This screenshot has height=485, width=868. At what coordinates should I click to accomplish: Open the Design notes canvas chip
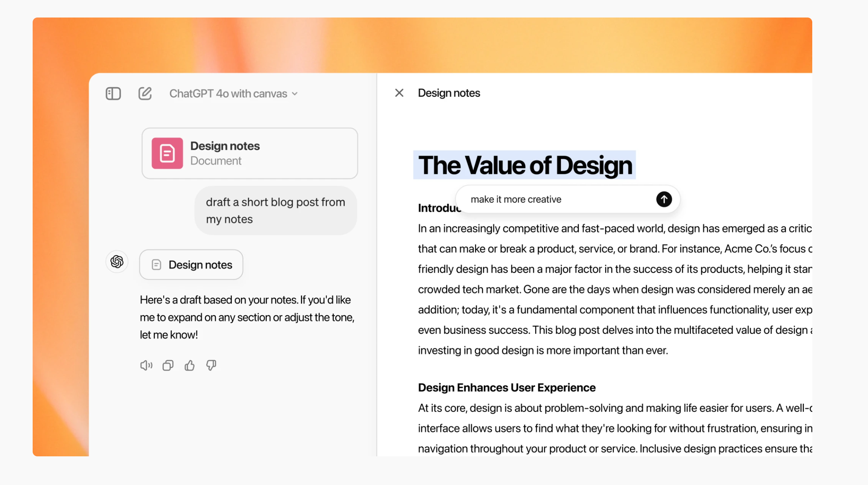click(x=191, y=265)
